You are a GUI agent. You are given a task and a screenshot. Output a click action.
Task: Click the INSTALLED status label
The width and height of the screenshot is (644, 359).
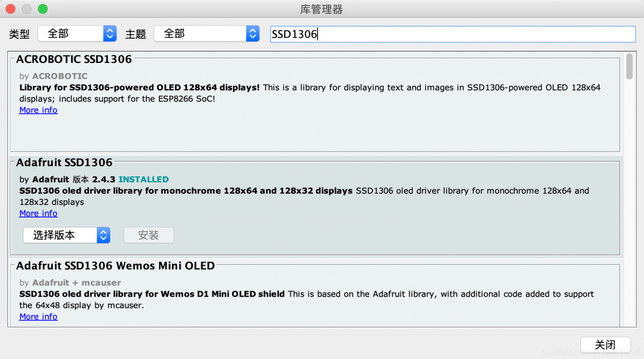click(x=144, y=180)
